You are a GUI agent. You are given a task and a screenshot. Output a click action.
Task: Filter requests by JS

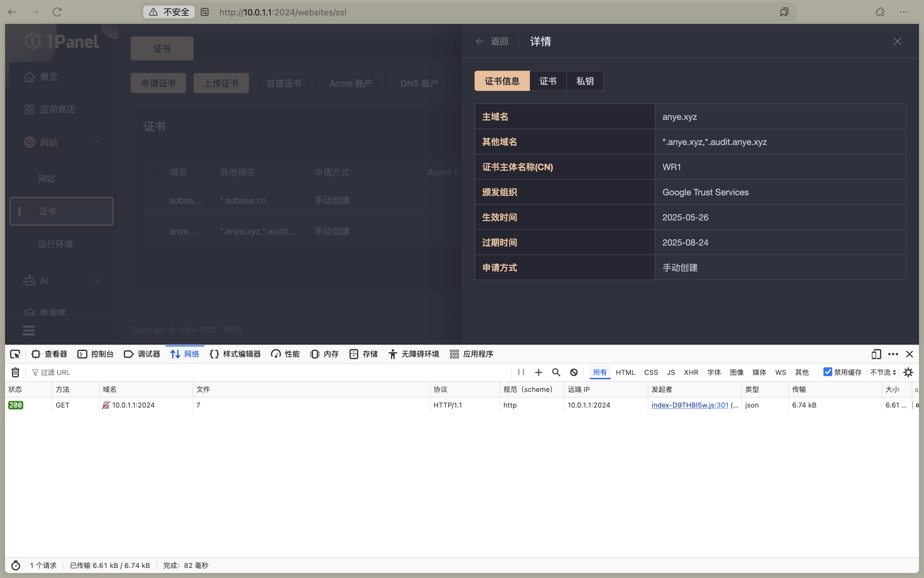(x=671, y=372)
